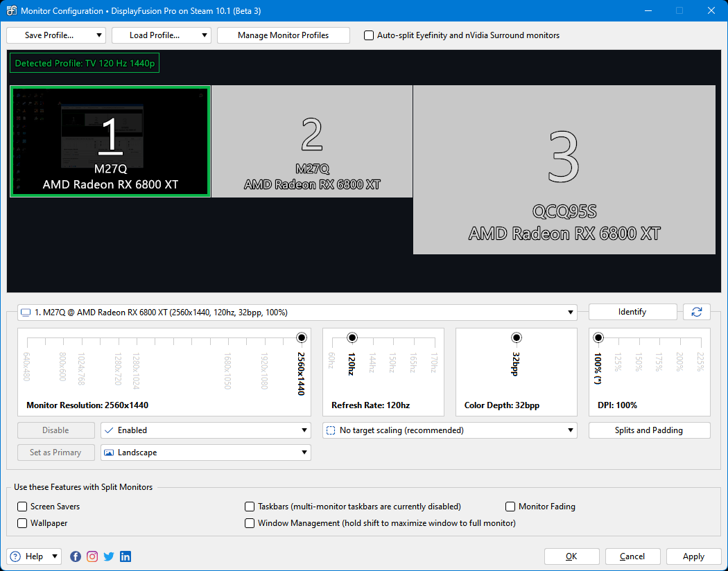
Task: Click the Help question mark icon
Action: point(16,556)
